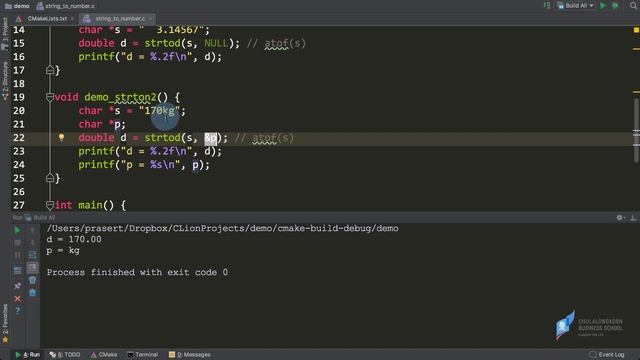The height and width of the screenshot is (360, 640).
Task: Close Run panel with red X icon
Action: pyautogui.click(x=17, y=299)
